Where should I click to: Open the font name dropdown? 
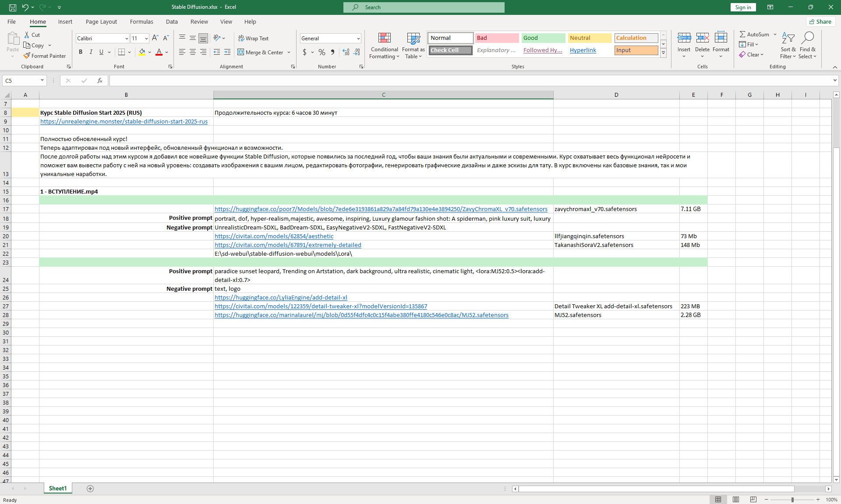click(x=127, y=39)
